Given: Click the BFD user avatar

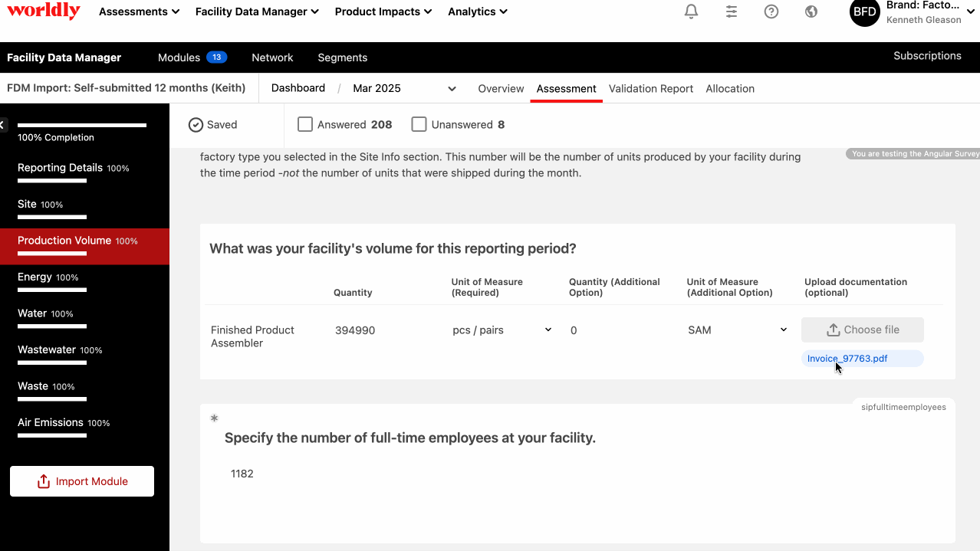Looking at the screenshot, I should 865,11.
